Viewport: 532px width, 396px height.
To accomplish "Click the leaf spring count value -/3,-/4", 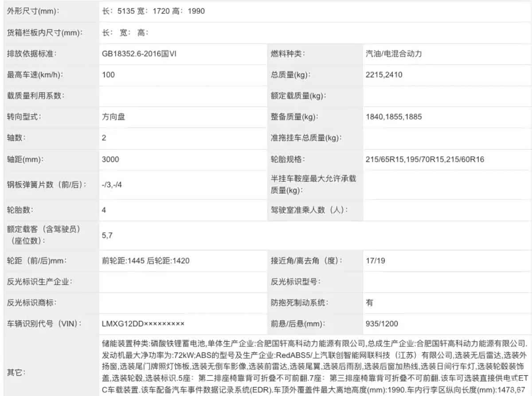I will point(112,184).
